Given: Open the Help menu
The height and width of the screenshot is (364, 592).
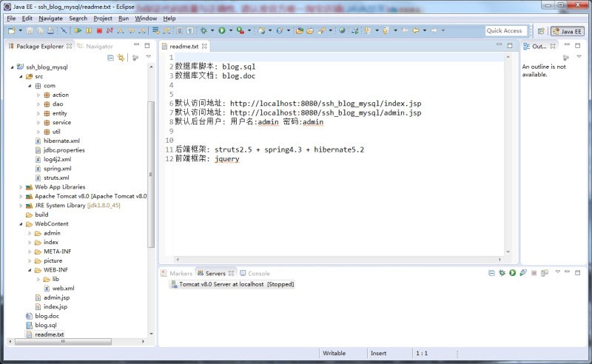Looking at the screenshot, I should click(x=169, y=18).
